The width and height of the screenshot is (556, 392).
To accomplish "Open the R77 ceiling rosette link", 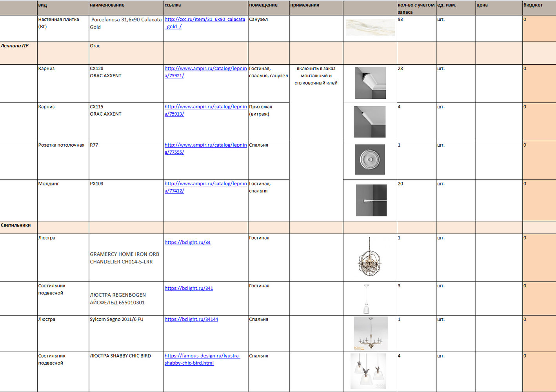I will pos(205,145).
